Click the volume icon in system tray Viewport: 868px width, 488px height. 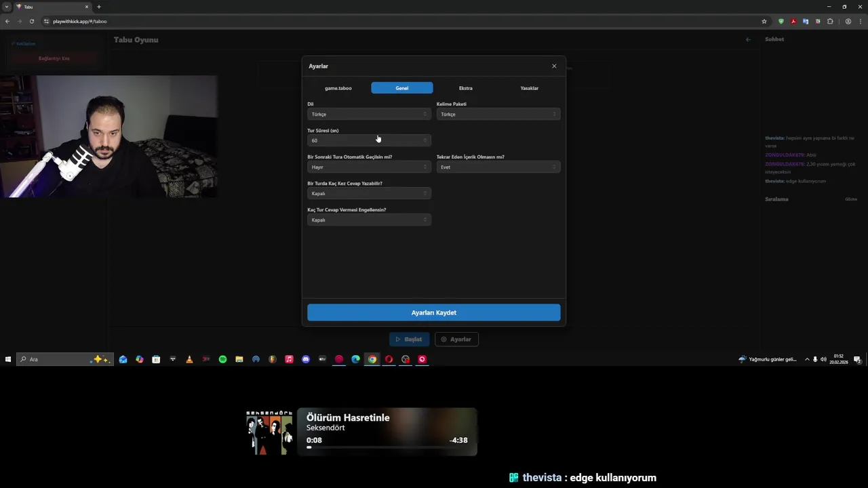tap(823, 359)
